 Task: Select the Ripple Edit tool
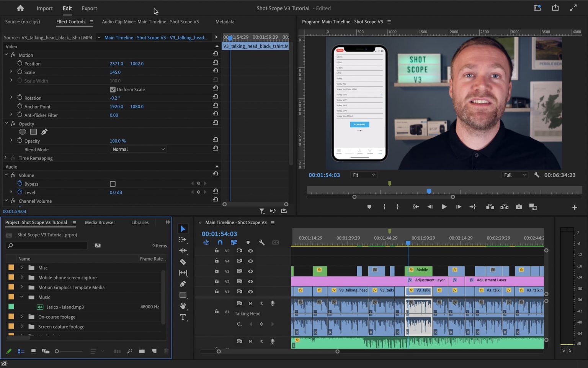[183, 250]
